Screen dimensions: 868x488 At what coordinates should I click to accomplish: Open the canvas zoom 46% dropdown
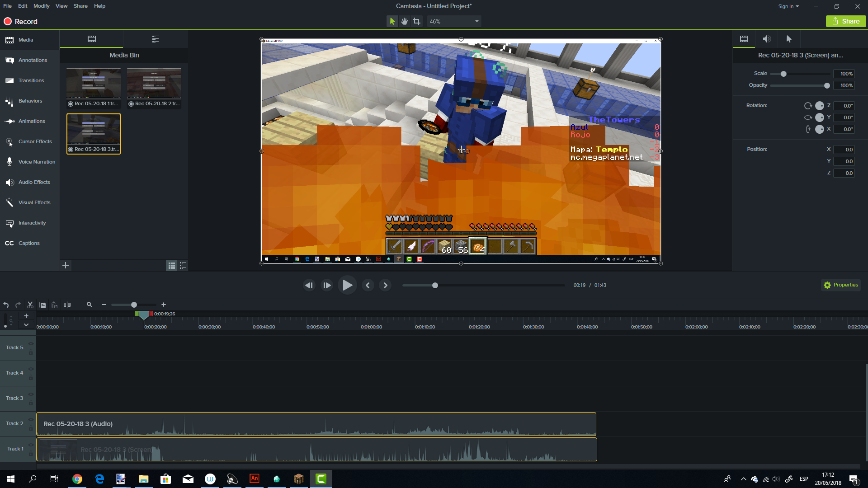[x=454, y=21]
